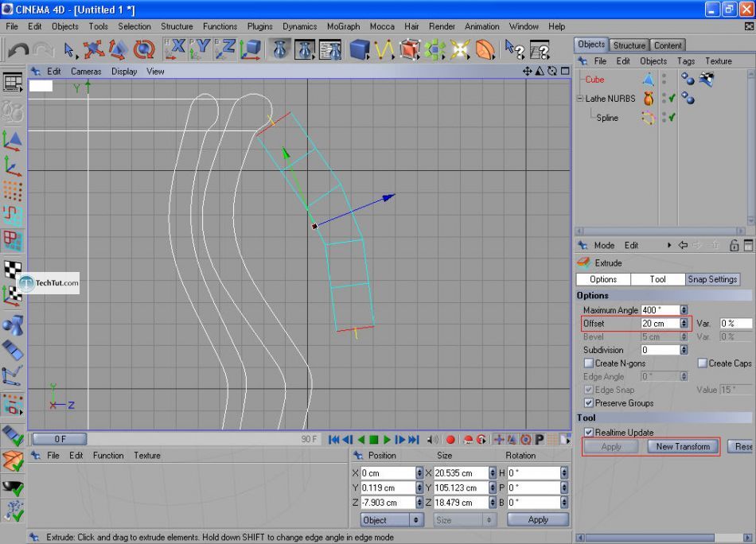Select the Cube object in Objects list
The image size is (756, 544).
[x=594, y=79]
